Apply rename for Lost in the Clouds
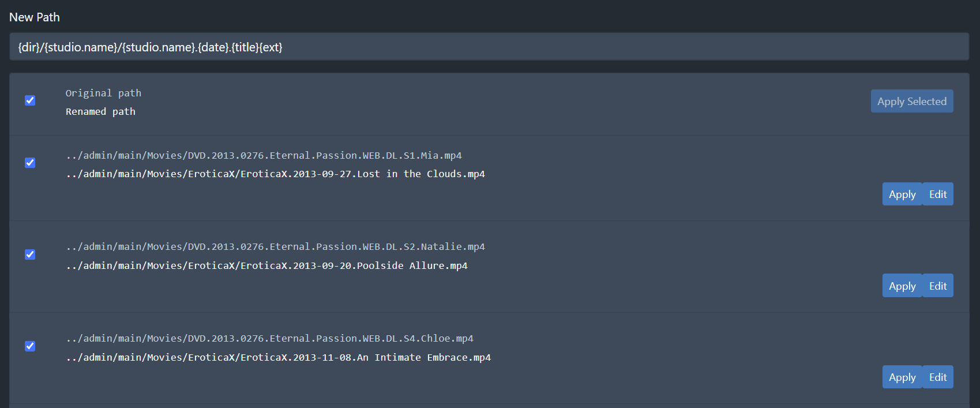980x408 pixels. (x=902, y=194)
